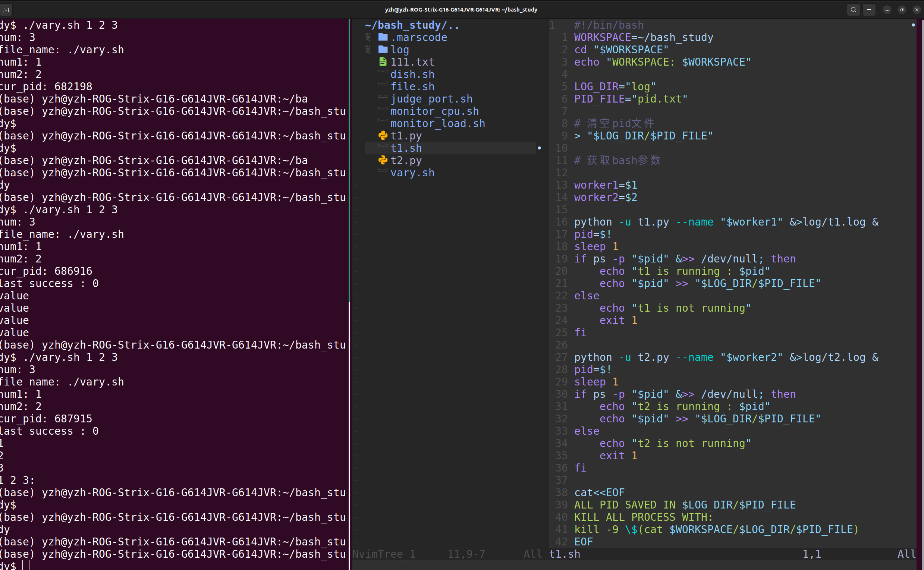Click the cd "$WORKSPACE" line
Image resolution: width=924 pixels, height=570 pixels.
621,50
